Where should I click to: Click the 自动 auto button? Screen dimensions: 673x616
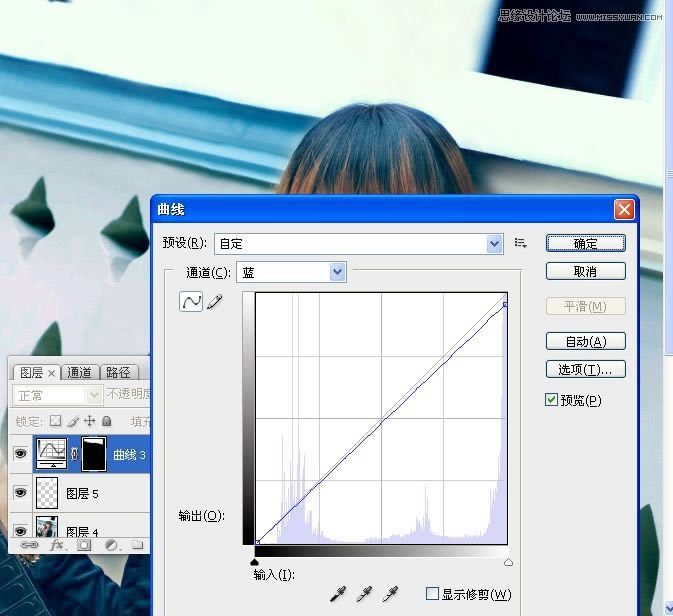tap(585, 341)
